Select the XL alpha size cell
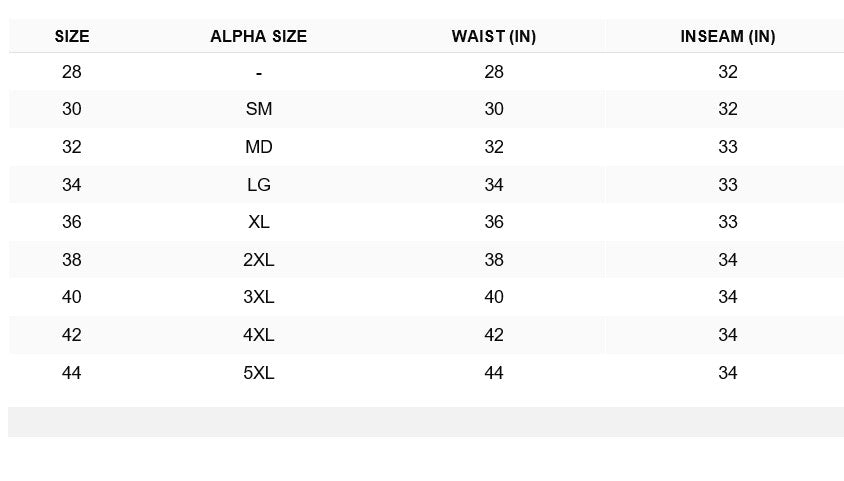The width and height of the screenshot is (844, 481). coord(259,222)
